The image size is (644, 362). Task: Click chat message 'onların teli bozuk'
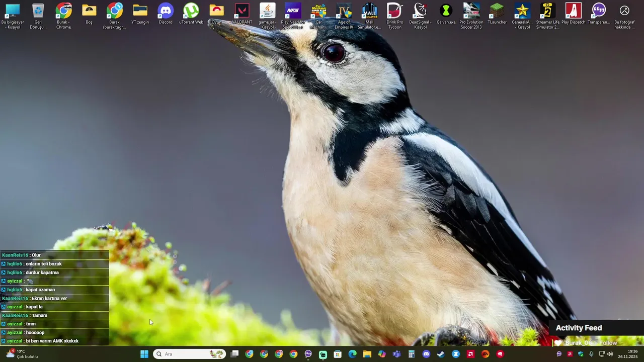point(43,264)
